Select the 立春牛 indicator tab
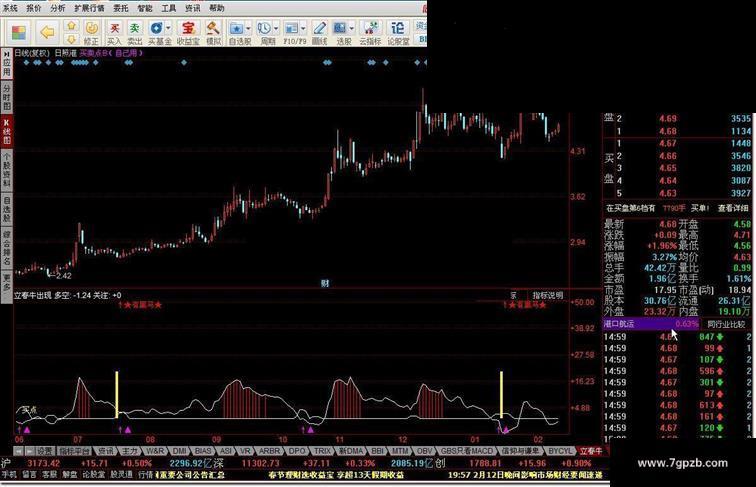The height and width of the screenshot is (487, 756). pos(591,451)
